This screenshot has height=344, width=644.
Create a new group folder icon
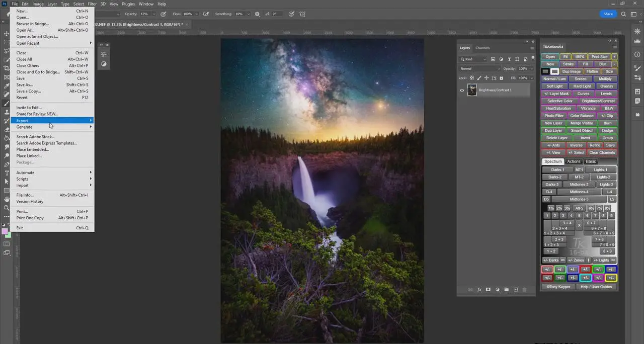pyautogui.click(x=506, y=290)
